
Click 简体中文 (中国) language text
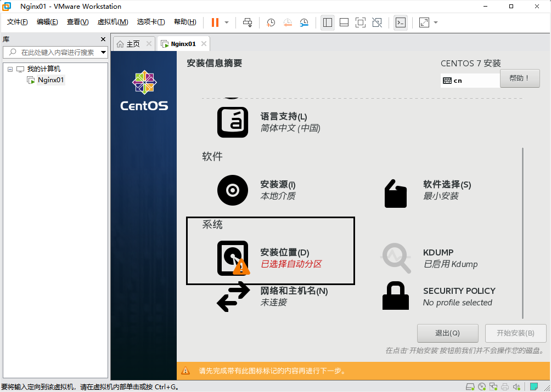point(290,128)
